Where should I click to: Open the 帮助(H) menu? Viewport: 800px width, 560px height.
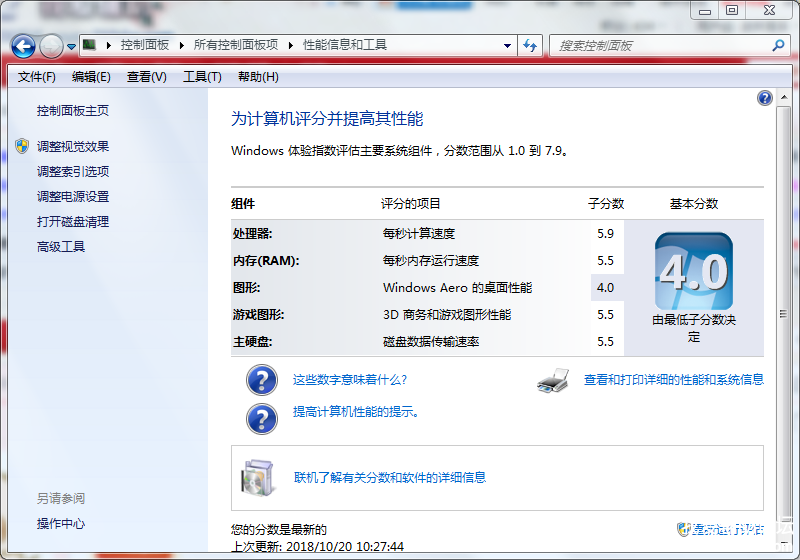click(258, 77)
